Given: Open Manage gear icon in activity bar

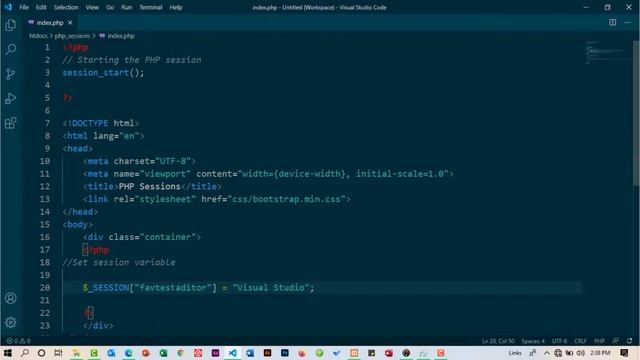Looking at the screenshot, I should [x=11, y=322].
